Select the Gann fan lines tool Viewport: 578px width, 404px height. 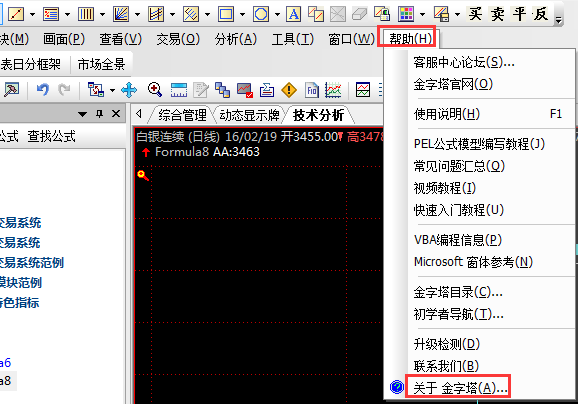pos(121,14)
